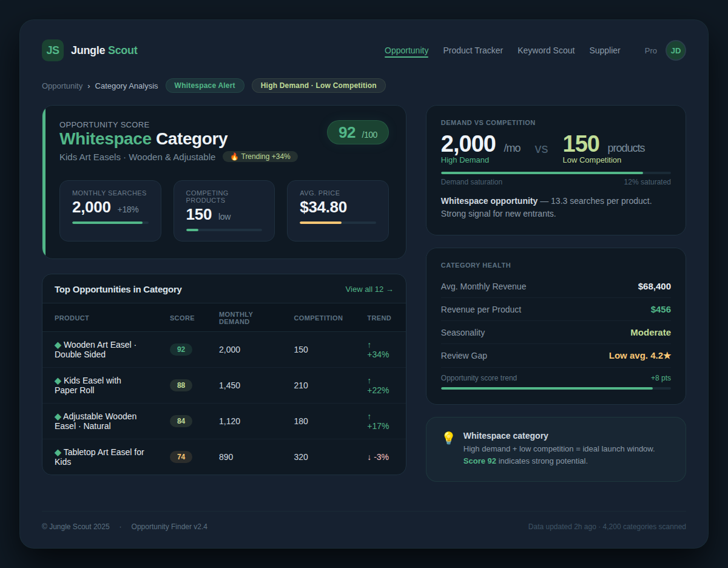Select Tabletop Art Easel for Kids row
Screen dimensions: 728x568
(224, 457)
